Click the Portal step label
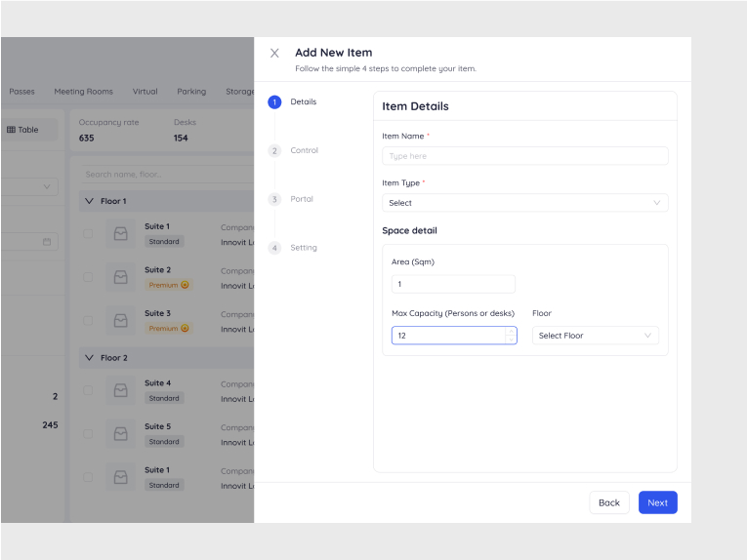This screenshot has width=747, height=560. tap(302, 199)
